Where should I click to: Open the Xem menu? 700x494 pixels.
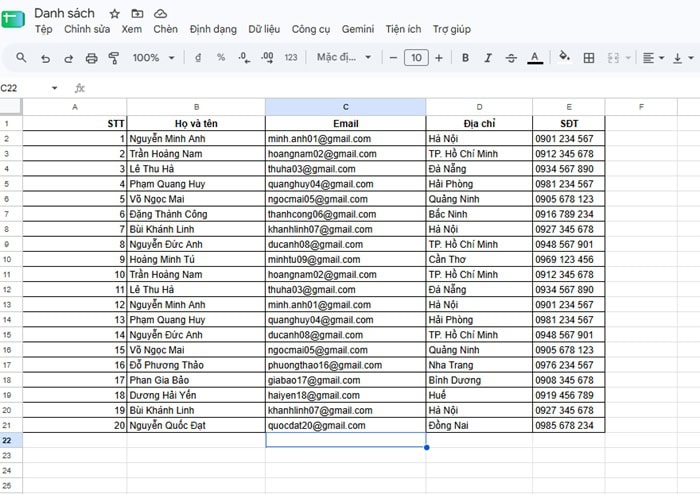point(132,29)
